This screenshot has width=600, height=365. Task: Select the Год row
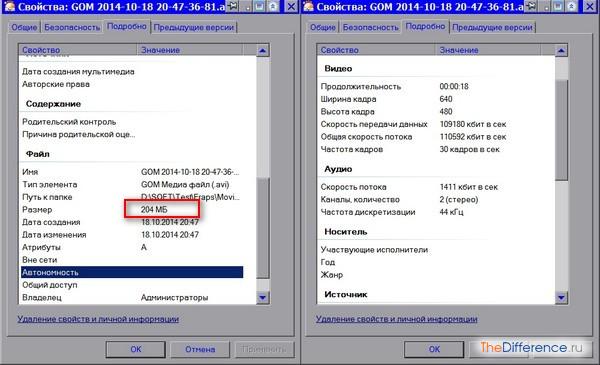[x=430, y=262]
